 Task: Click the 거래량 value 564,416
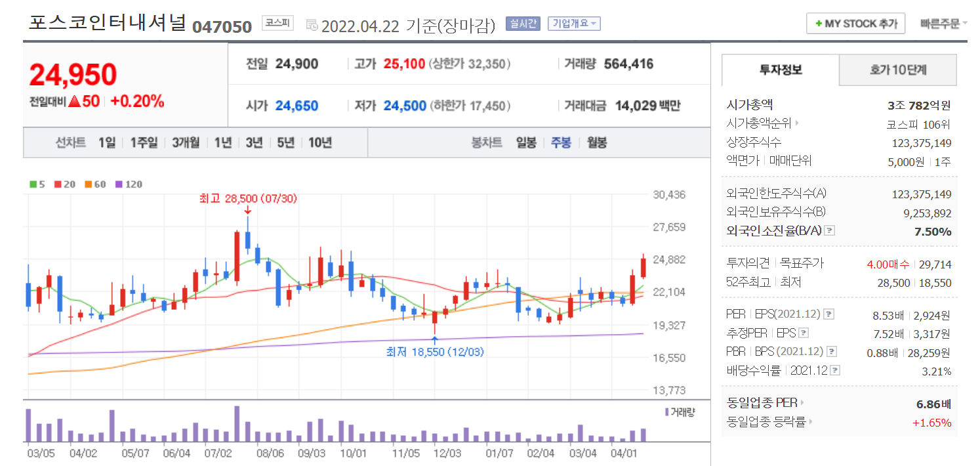(x=628, y=64)
